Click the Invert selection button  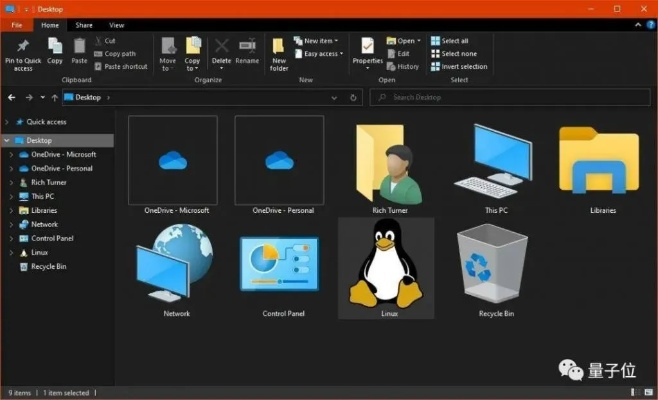(459, 67)
